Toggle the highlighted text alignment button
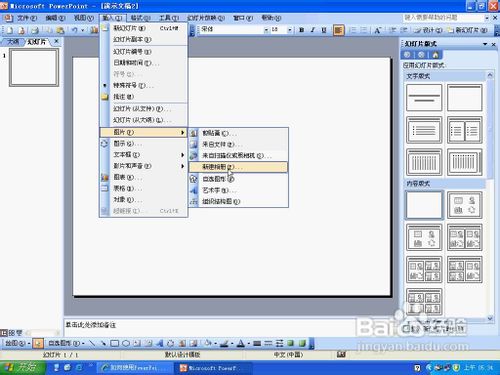 point(338,30)
